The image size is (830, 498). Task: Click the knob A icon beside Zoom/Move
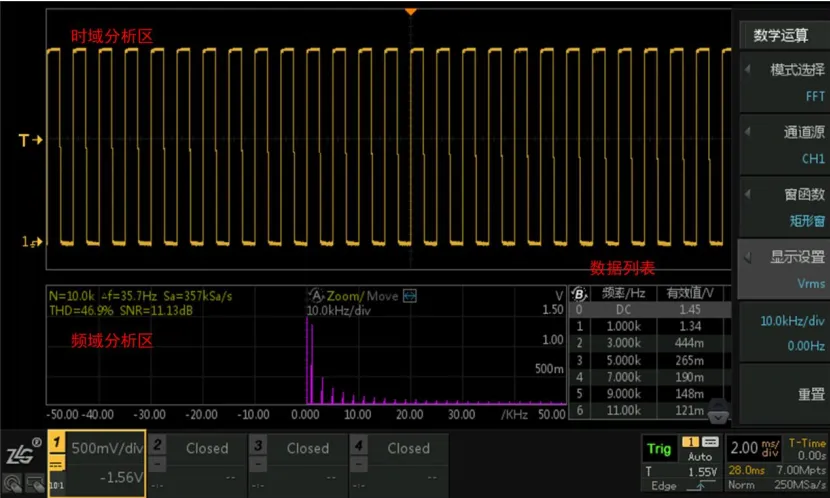click(x=315, y=296)
